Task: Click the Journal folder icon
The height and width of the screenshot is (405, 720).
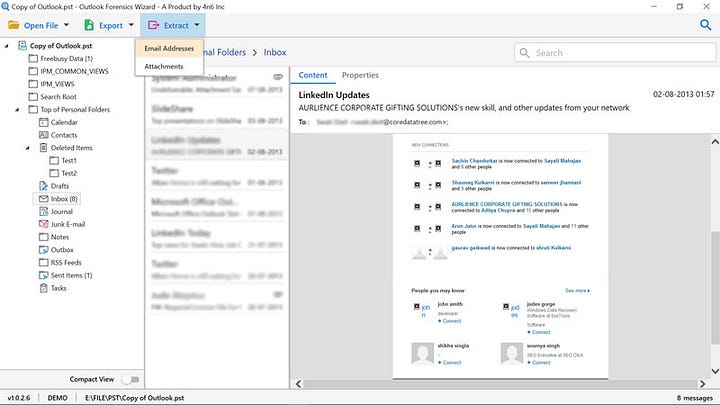Action: pos(44,212)
